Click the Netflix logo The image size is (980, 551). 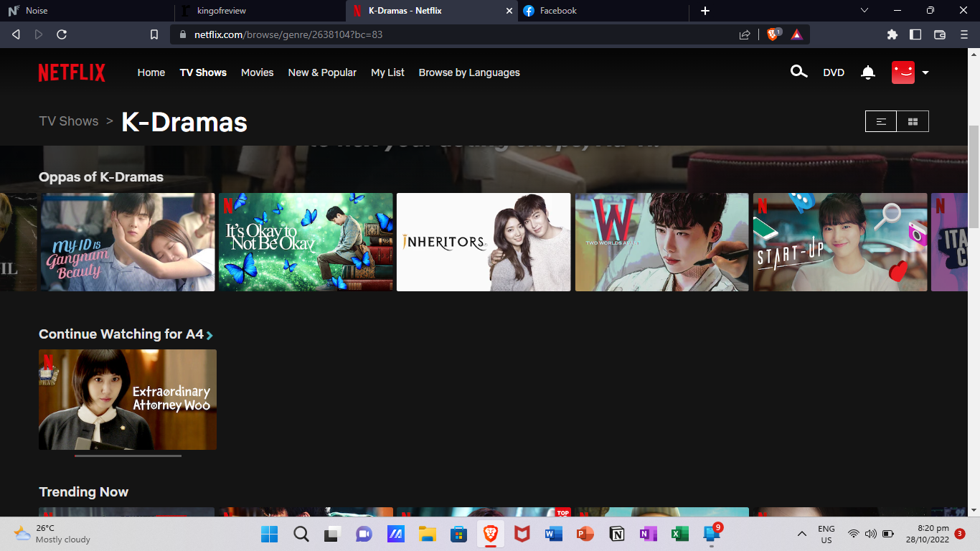click(x=72, y=72)
